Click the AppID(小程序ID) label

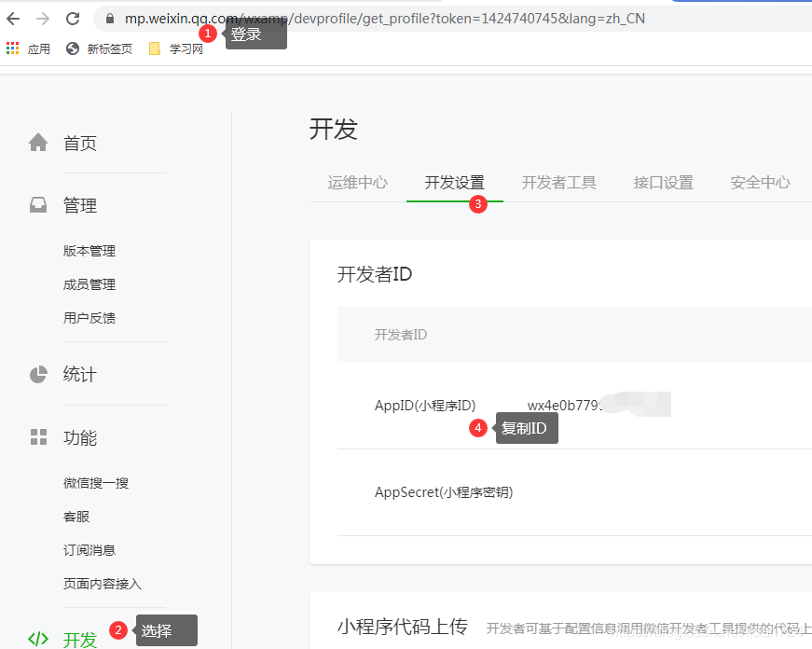click(425, 405)
